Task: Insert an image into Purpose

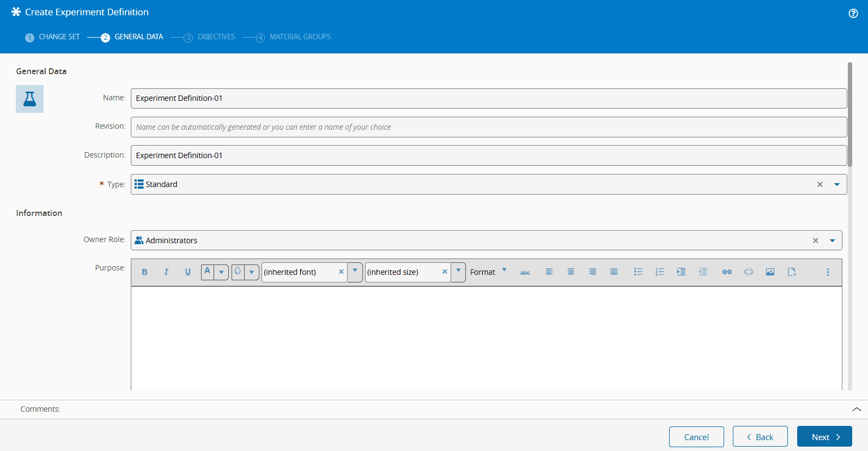Action: [x=770, y=272]
